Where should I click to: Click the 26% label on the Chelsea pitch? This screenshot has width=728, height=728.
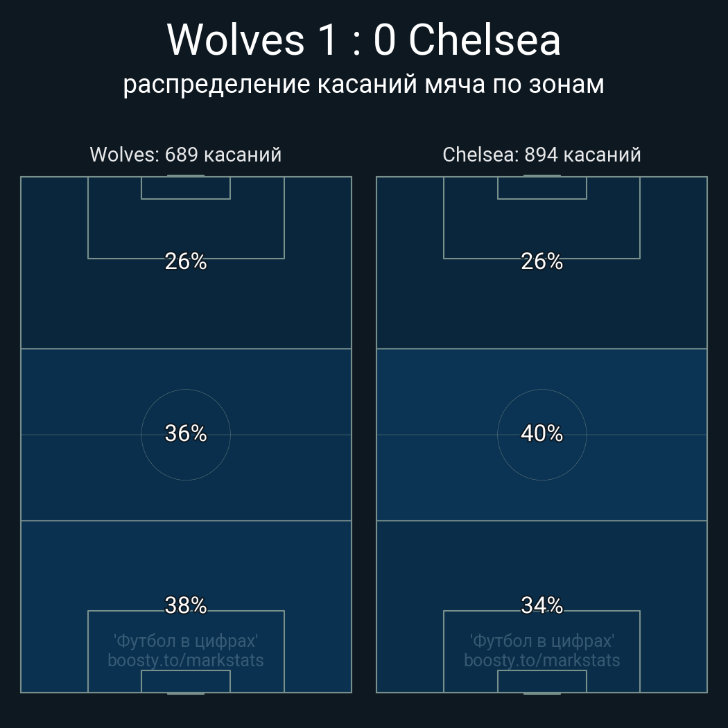tap(541, 261)
